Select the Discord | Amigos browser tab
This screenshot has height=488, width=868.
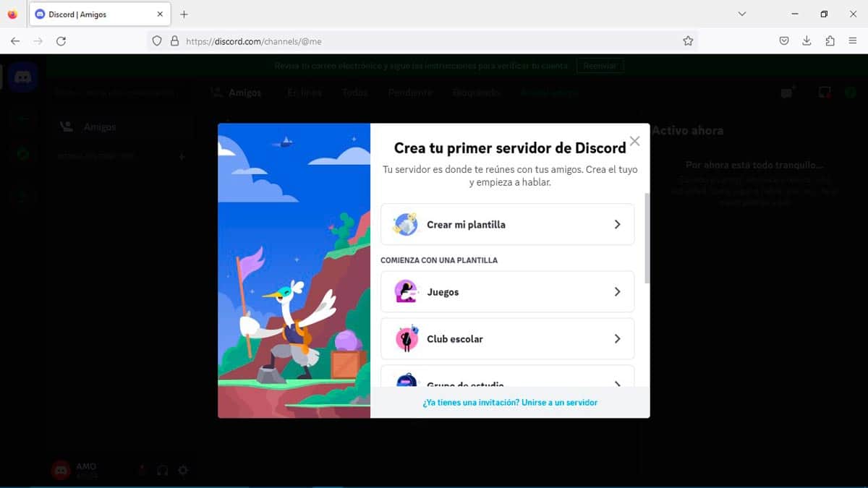click(99, 14)
